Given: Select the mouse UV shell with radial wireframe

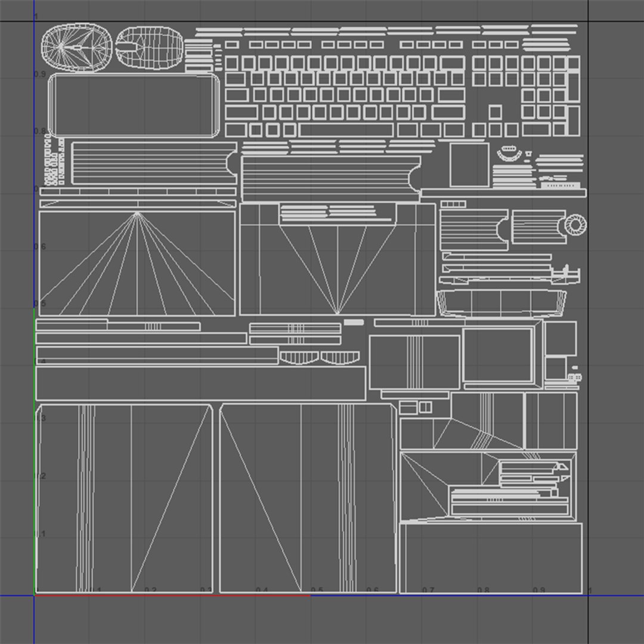Looking at the screenshot, I should (x=77, y=47).
